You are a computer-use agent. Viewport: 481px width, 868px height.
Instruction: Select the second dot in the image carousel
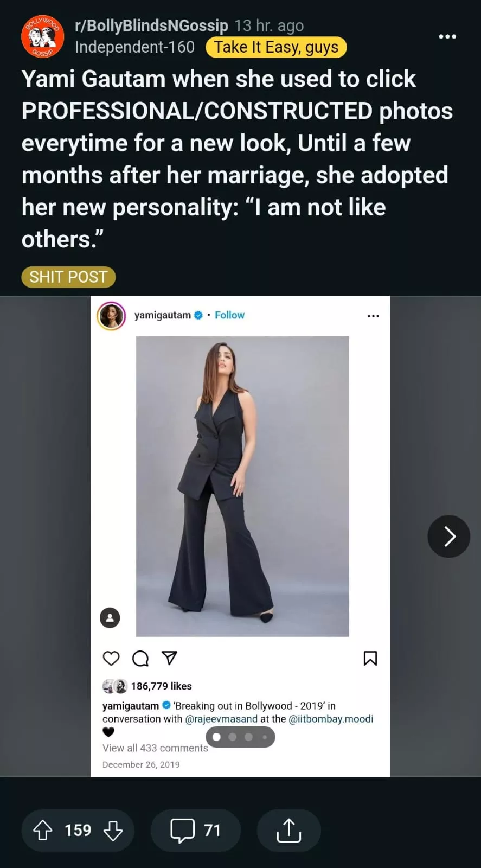point(233,737)
